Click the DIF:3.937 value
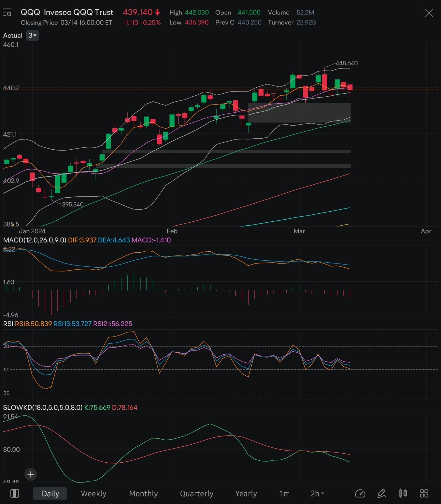This screenshot has width=441, height=504. (x=82, y=240)
